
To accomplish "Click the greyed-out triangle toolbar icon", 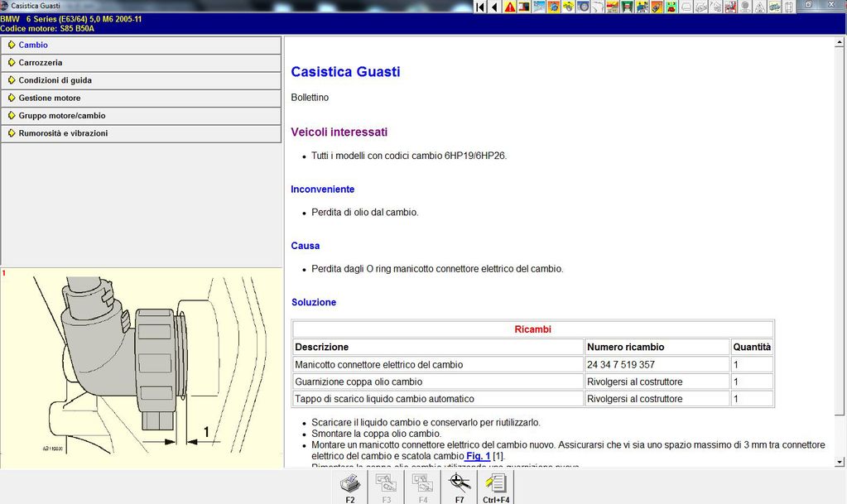I will 759,7.
